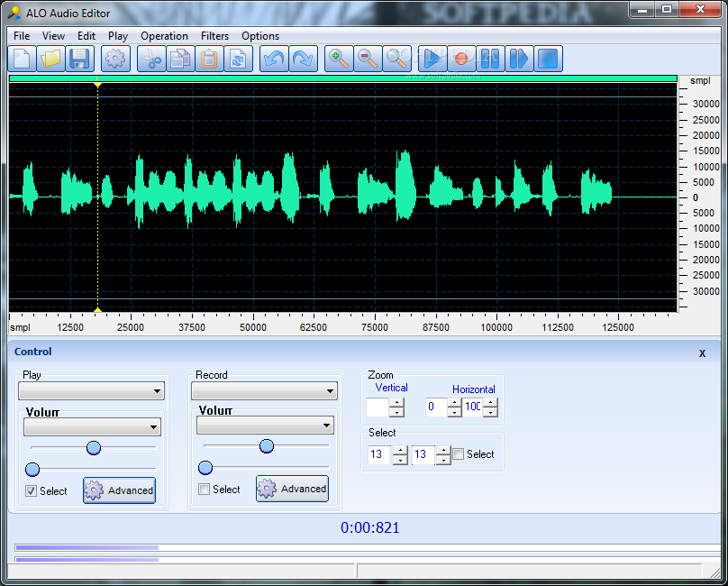This screenshot has width=728, height=586.
Task: Expand the Play device dropdown
Action: 158,391
